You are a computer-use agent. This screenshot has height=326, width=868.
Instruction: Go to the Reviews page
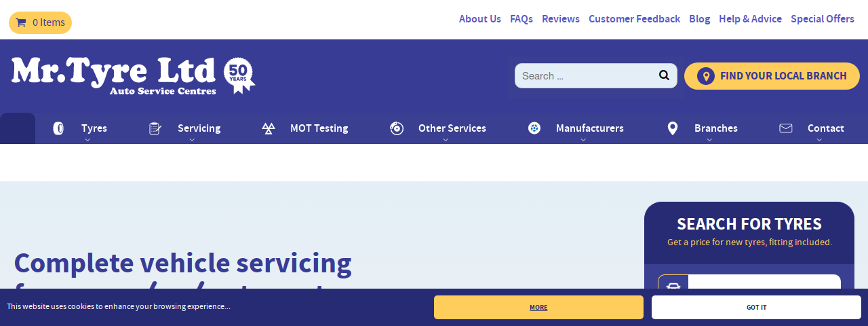click(561, 19)
